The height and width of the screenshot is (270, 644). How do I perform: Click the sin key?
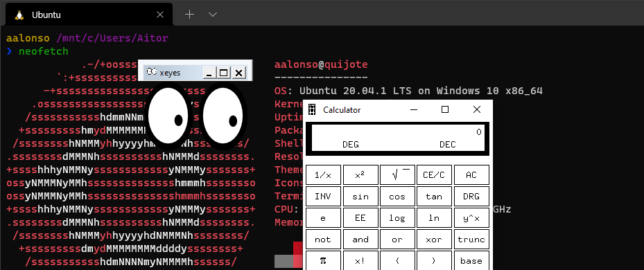[360, 197]
